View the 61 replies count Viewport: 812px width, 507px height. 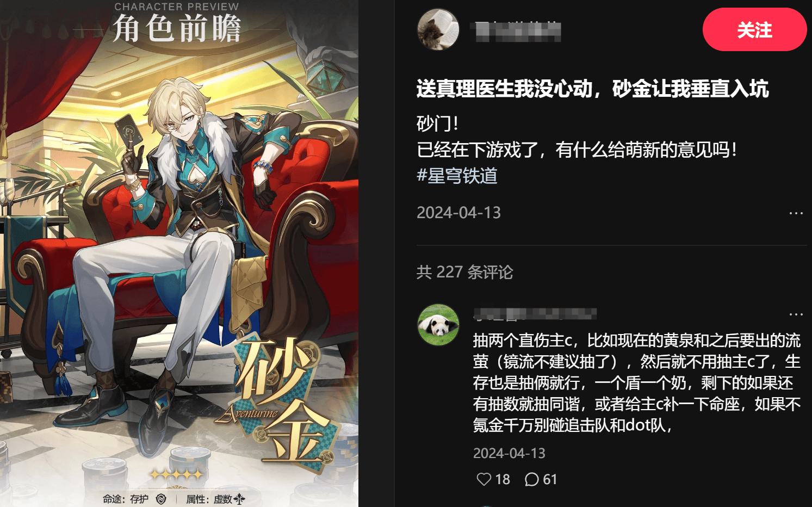click(550, 479)
